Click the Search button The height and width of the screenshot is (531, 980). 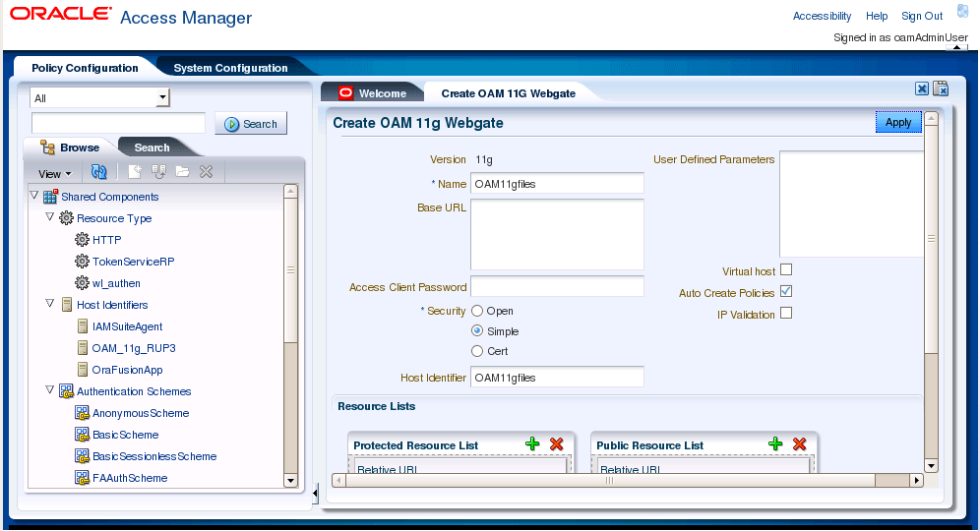[x=251, y=124]
